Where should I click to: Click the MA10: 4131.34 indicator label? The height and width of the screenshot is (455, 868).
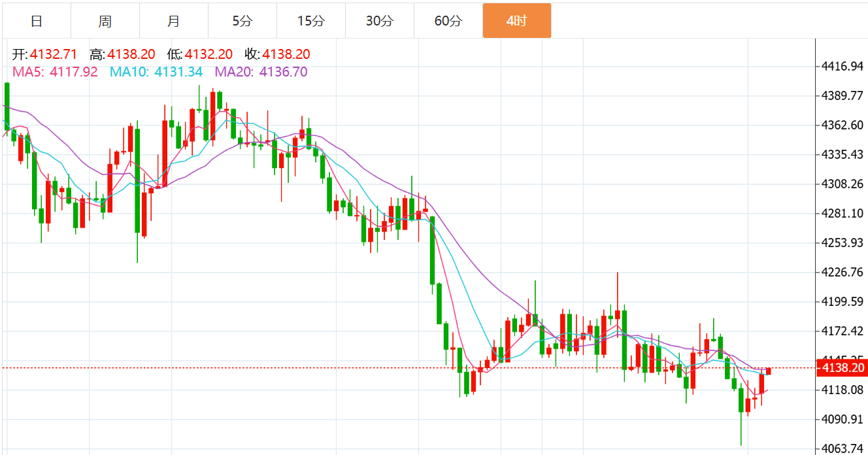(x=156, y=72)
